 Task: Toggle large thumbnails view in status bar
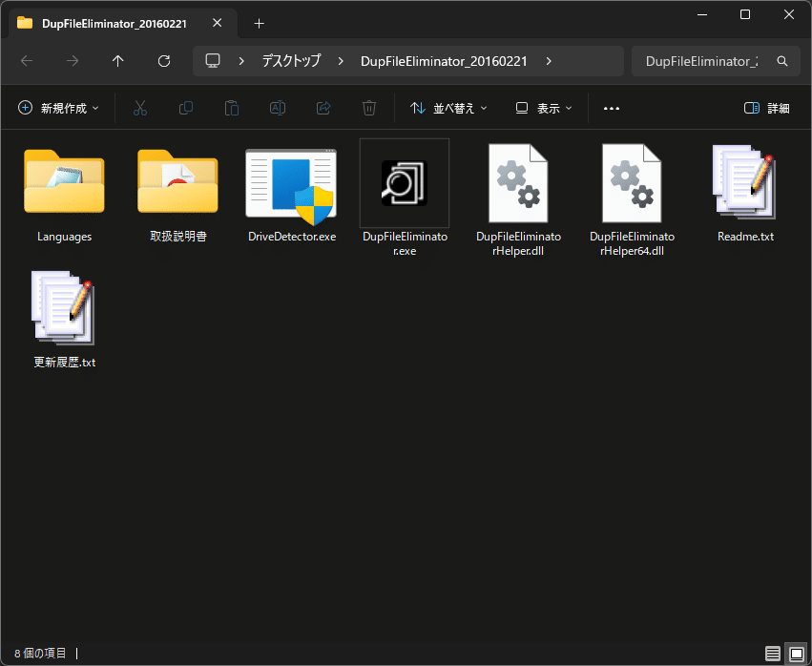click(x=798, y=653)
